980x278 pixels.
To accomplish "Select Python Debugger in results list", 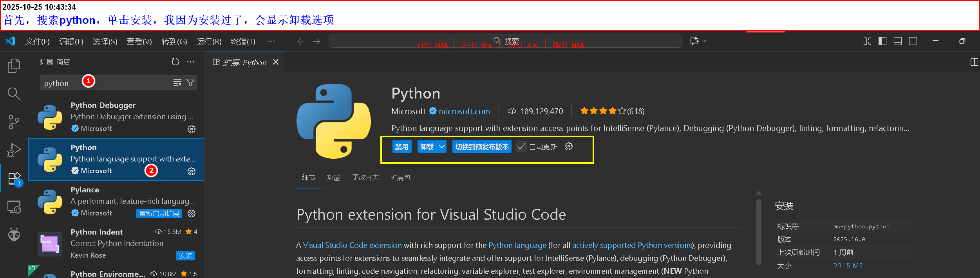I will click(x=116, y=117).
